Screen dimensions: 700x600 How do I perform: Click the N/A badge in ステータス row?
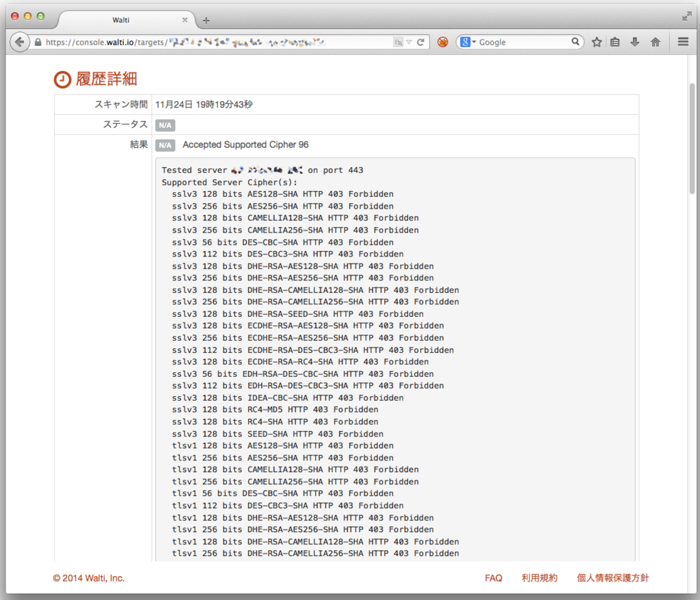pos(165,125)
